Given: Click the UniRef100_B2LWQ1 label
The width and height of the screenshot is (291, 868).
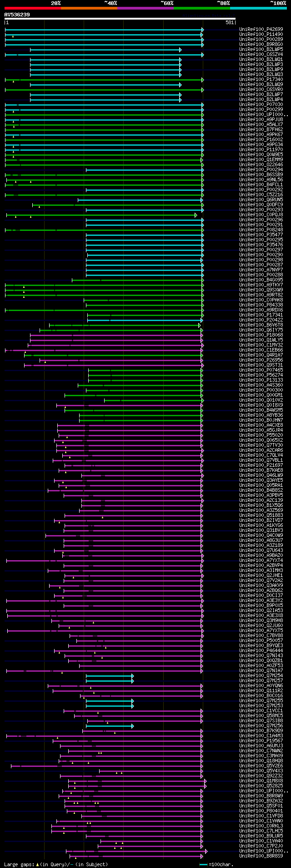Looking at the screenshot, I should point(261,60).
